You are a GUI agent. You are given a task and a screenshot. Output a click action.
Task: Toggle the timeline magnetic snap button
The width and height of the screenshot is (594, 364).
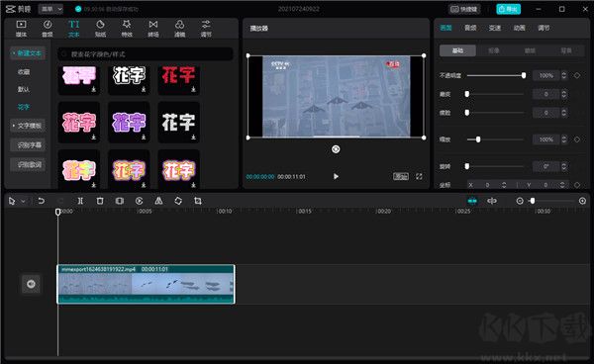[x=472, y=201]
